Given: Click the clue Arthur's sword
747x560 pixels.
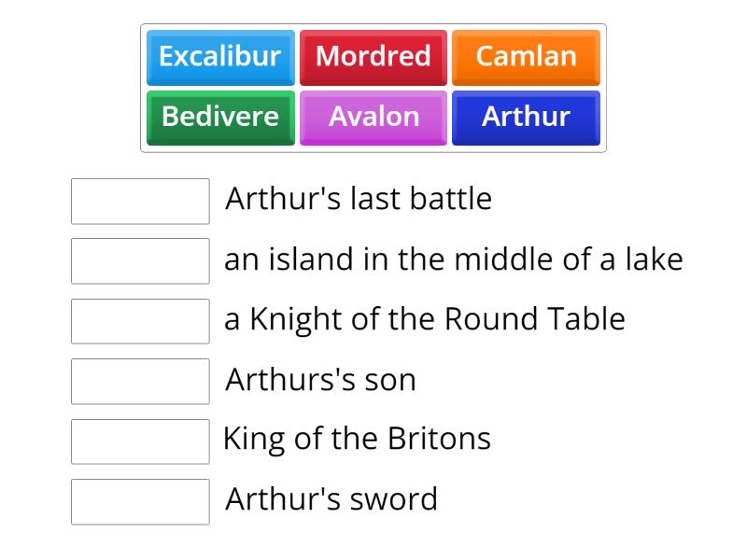Looking at the screenshot, I should click(331, 499).
